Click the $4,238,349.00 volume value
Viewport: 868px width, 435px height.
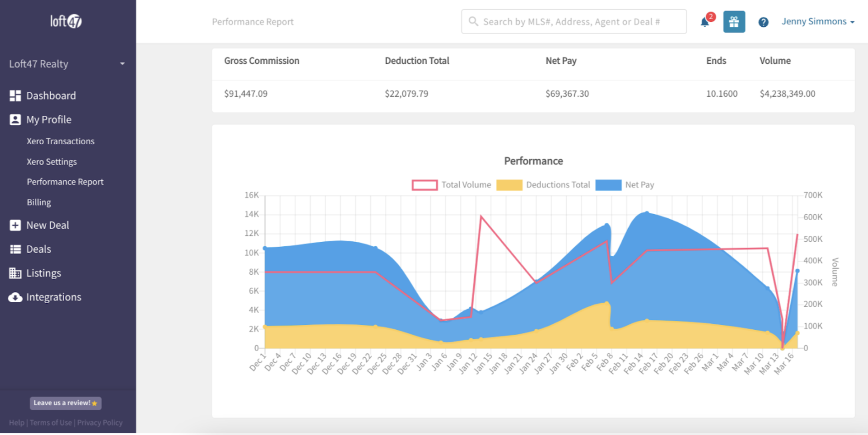click(x=787, y=94)
